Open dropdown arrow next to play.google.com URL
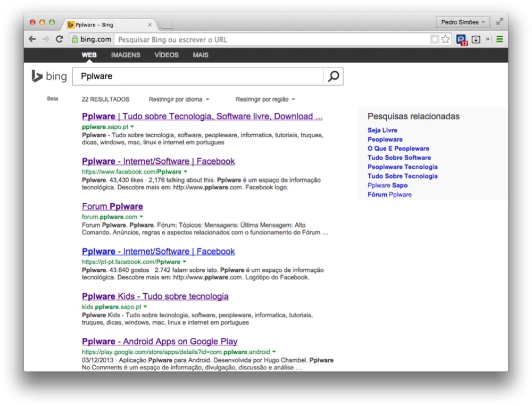This screenshot has height=406, width=532. coord(274,352)
